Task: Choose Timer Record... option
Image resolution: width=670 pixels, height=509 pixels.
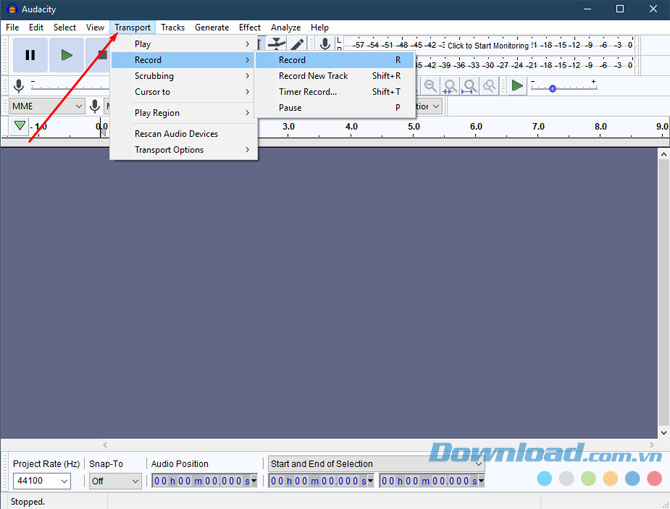Action: [x=335, y=92]
